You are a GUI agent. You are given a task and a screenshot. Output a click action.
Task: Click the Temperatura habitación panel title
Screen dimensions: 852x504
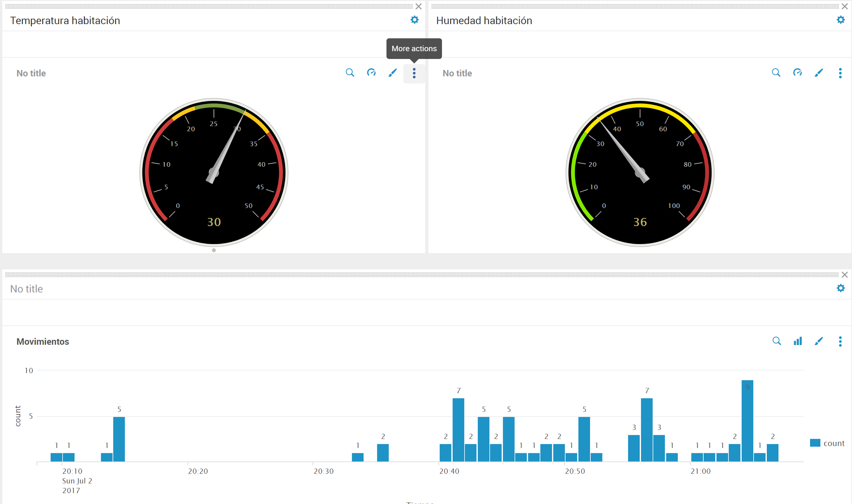pyautogui.click(x=65, y=20)
